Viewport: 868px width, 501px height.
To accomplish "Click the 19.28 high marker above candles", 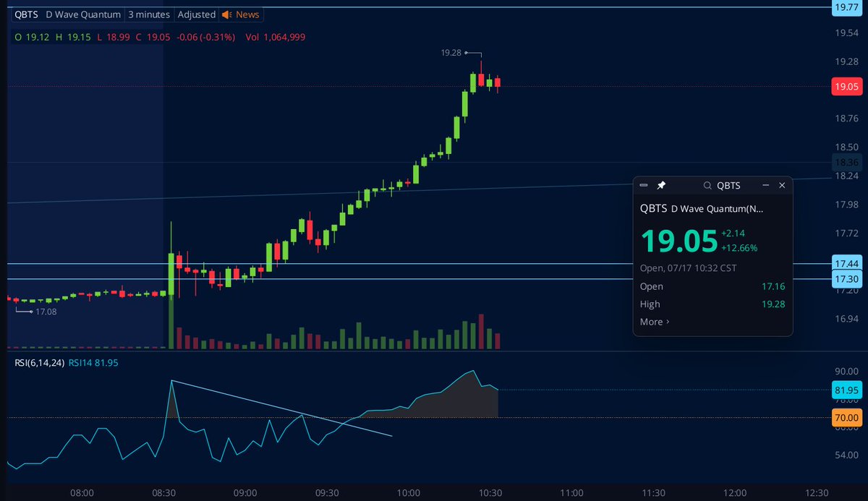I will point(451,53).
